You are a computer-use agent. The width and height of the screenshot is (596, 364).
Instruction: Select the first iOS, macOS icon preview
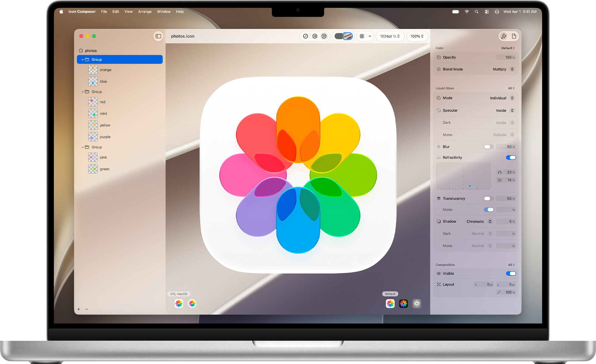coord(179,303)
